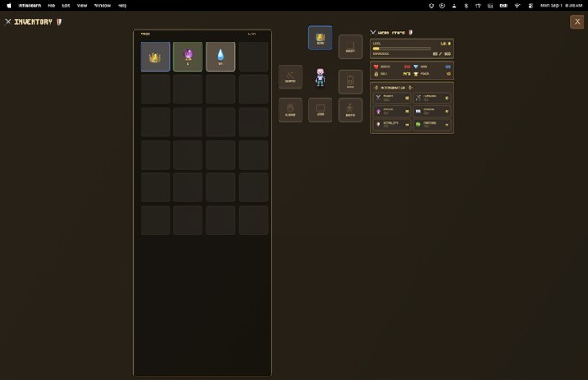
Task: Click the Reason book icon
Action: (418, 111)
